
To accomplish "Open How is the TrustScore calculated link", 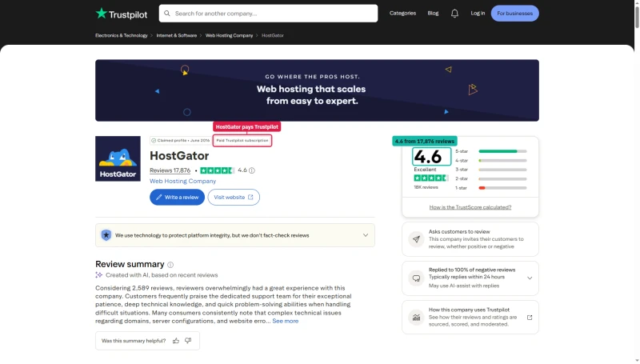I will click(x=470, y=207).
